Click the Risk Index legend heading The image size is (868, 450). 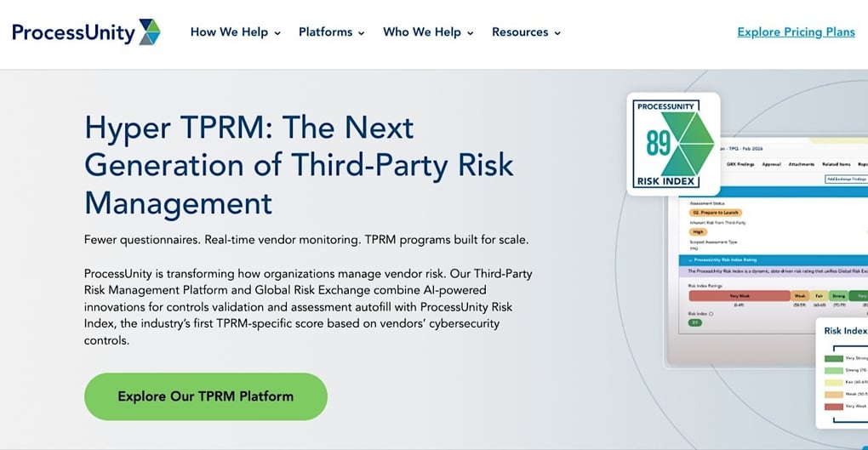tap(845, 331)
